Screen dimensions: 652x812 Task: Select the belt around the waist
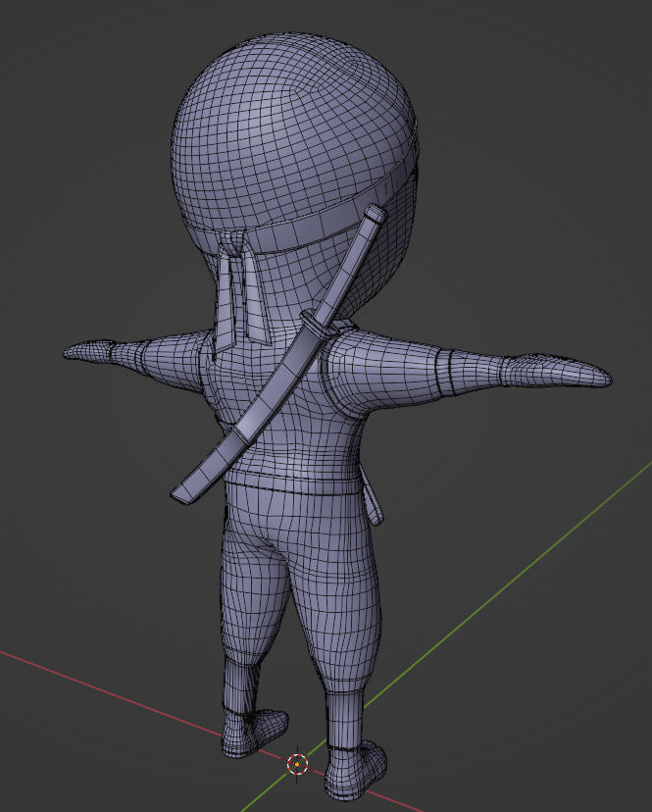tap(293, 482)
